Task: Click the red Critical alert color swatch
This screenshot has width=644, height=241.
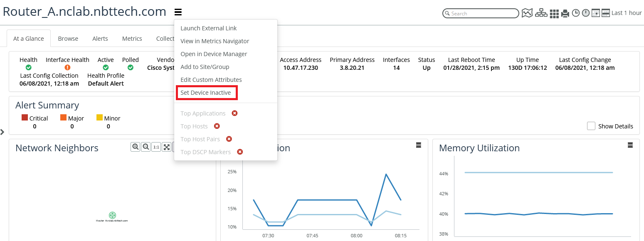Action: (x=25, y=118)
